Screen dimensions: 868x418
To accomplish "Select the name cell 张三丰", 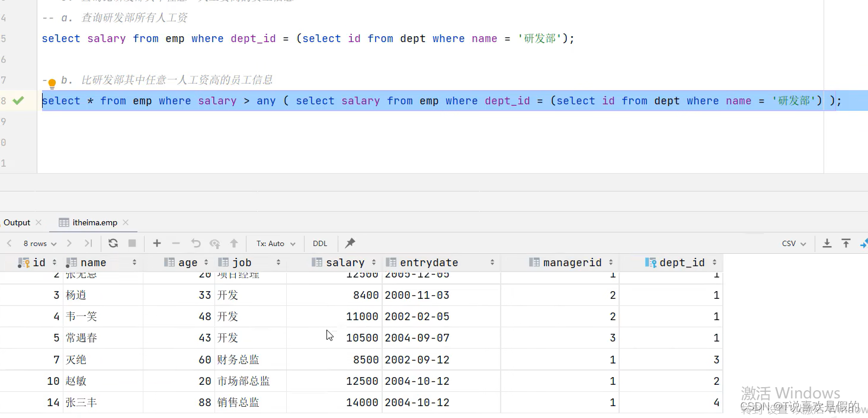I will (103, 402).
